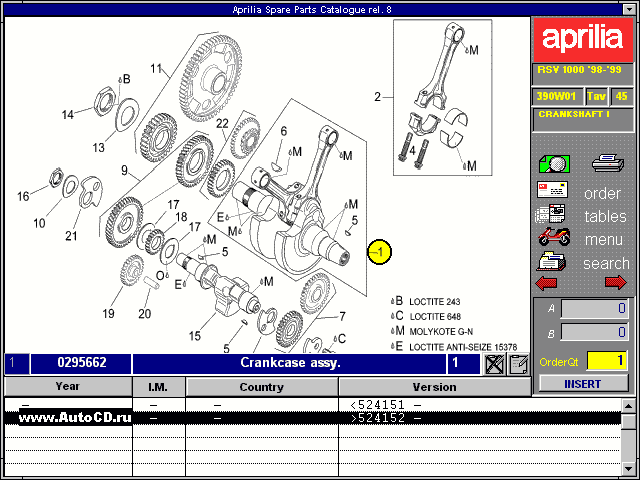Click the aprilia logo
The image size is (640, 480).
tap(583, 40)
